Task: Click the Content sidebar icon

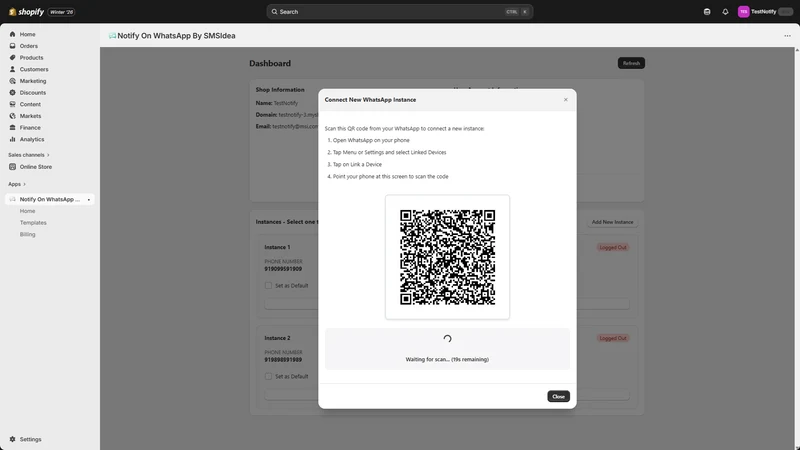Action: (x=12, y=104)
